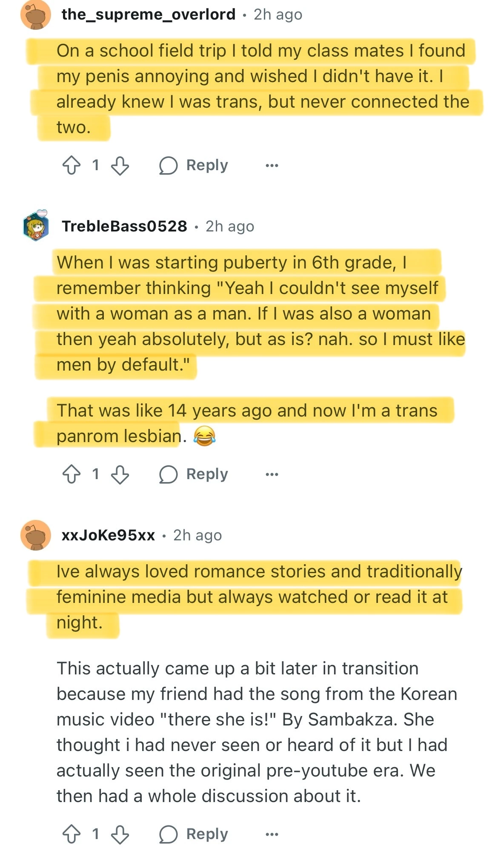
Task: Open more options for the_supreme_overlord's comment
Action: [272, 166]
